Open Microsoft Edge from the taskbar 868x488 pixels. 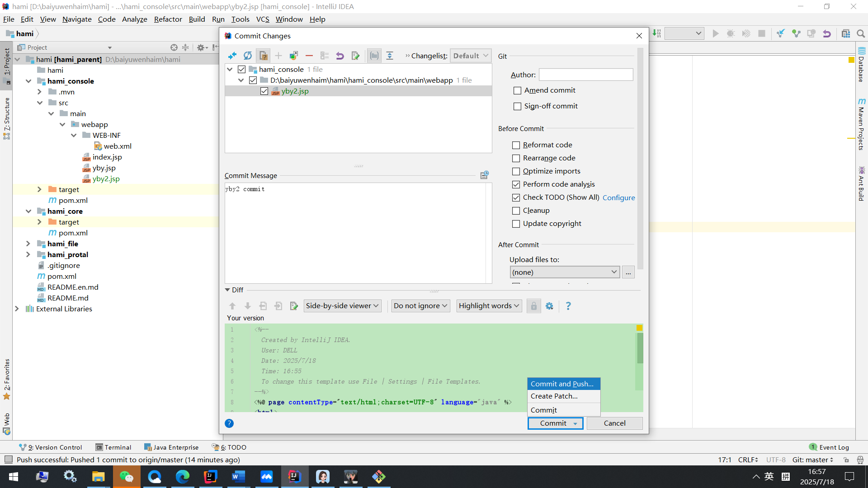(183, 477)
